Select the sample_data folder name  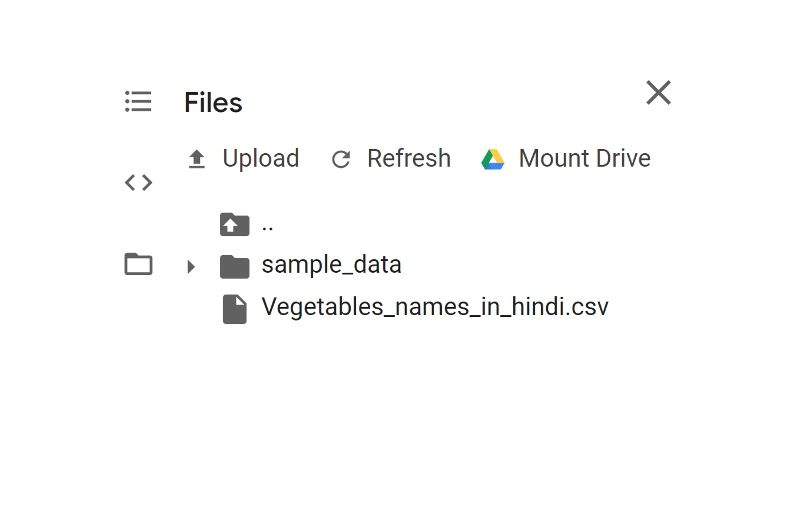tap(331, 265)
